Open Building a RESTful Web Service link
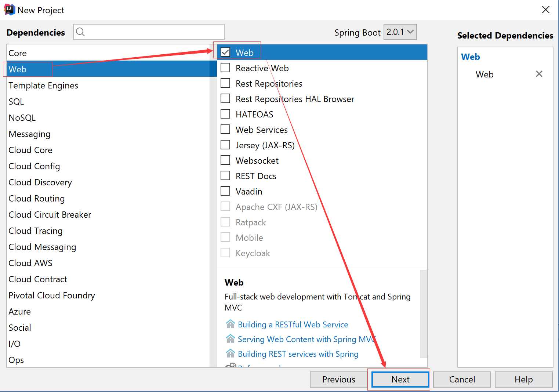Screen dimensions: 559x392 [293, 324]
